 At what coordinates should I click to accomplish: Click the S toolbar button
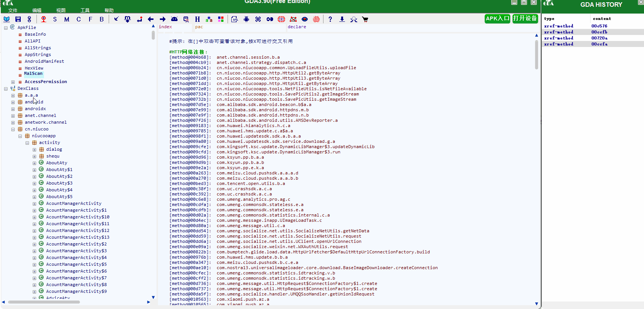(x=55, y=19)
